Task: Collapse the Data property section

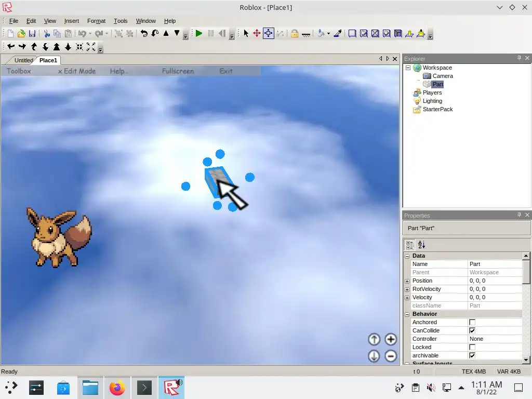Action: tap(407, 256)
